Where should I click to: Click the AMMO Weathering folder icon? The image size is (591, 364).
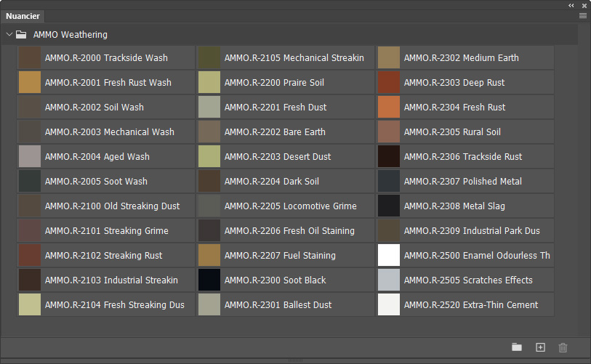[x=21, y=35]
